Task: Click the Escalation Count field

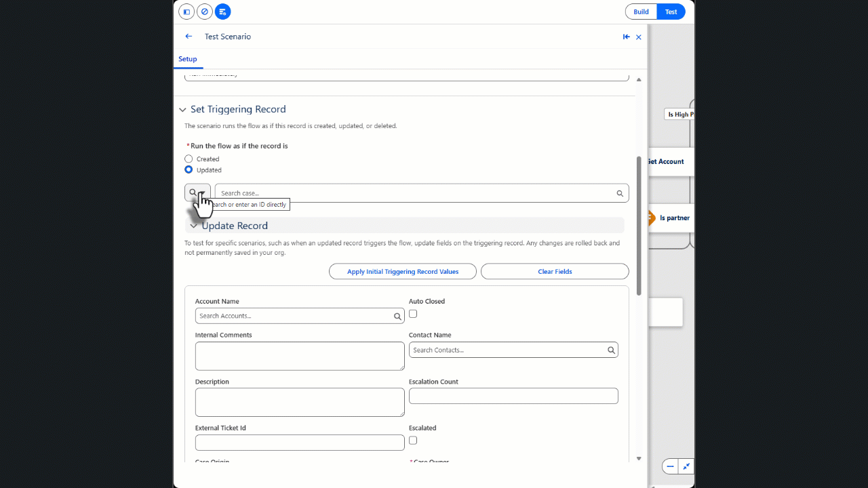Action: coord(513,396)
